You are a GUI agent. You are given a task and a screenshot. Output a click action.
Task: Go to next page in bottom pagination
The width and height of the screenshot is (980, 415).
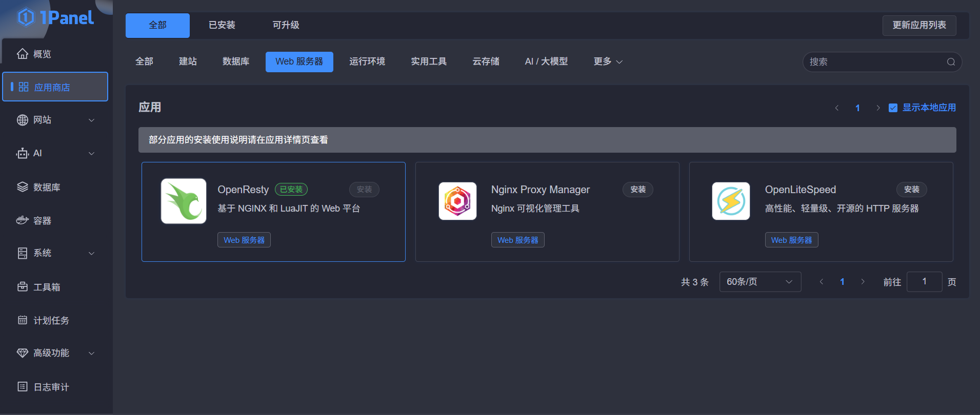click(x=863, y=282)
